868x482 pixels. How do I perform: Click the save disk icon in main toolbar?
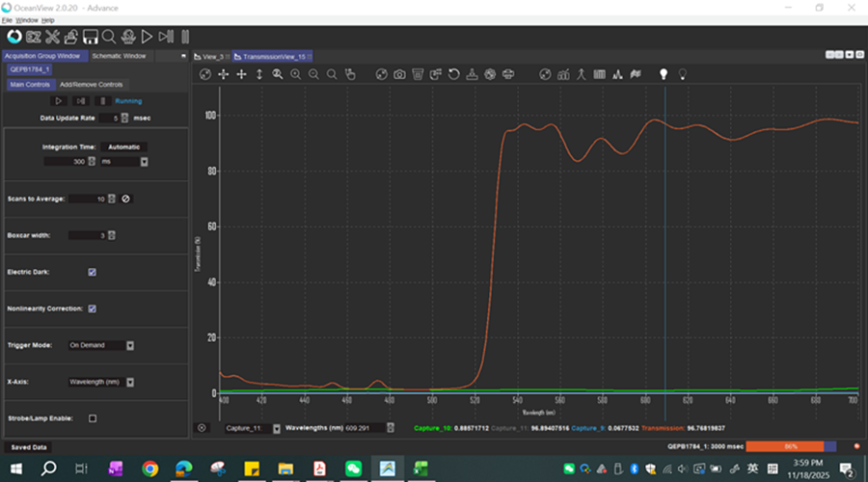[x=91, y=37]
